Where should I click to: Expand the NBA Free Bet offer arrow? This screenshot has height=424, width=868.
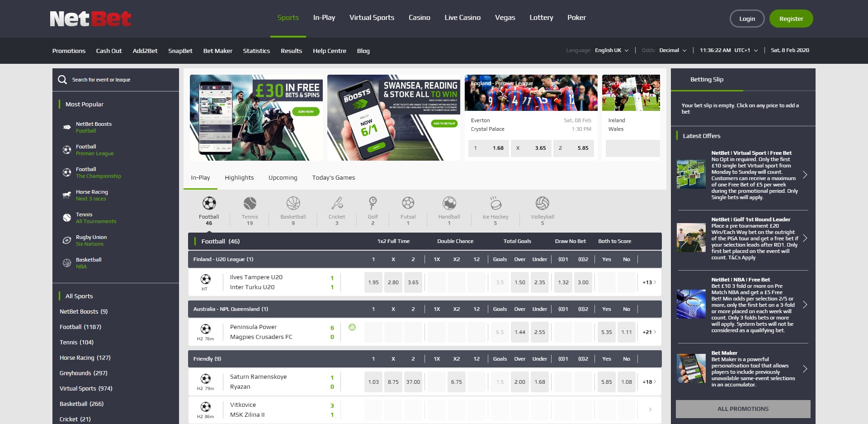pos(805,305)
